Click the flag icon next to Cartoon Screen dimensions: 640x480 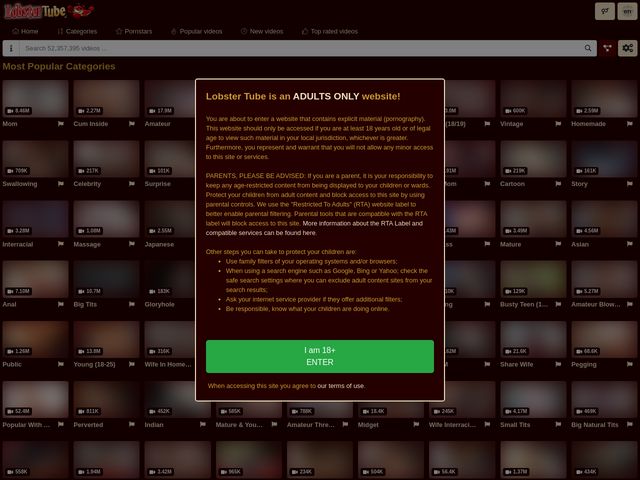(558, 184)
